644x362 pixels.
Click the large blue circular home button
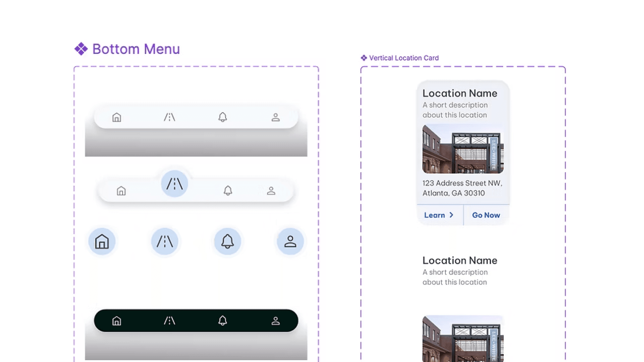click(102, 241)
